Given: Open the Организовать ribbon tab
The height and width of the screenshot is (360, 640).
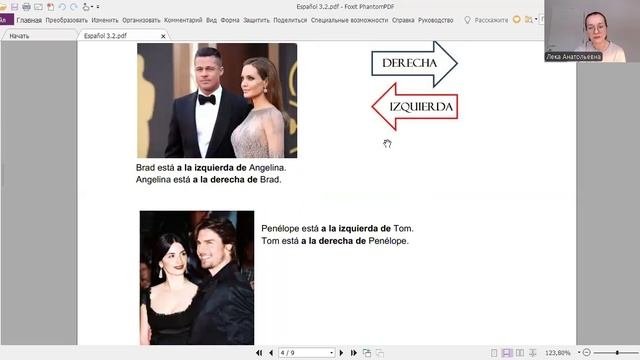Looking at the screenshot, I should [x=141, y=20].
